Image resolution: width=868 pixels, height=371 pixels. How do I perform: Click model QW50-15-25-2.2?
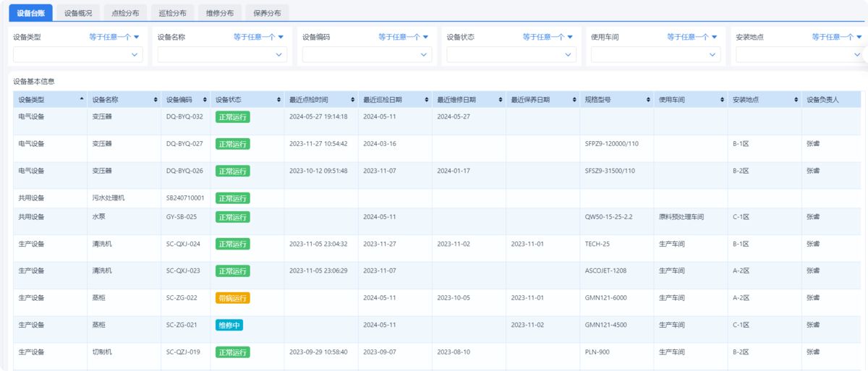(x=608, y=216)
